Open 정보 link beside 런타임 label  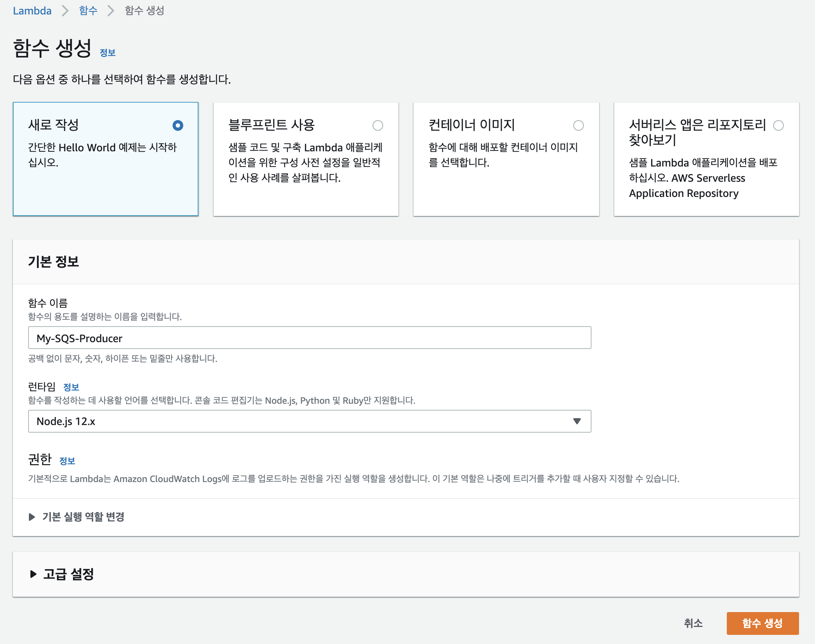[71, 387]
